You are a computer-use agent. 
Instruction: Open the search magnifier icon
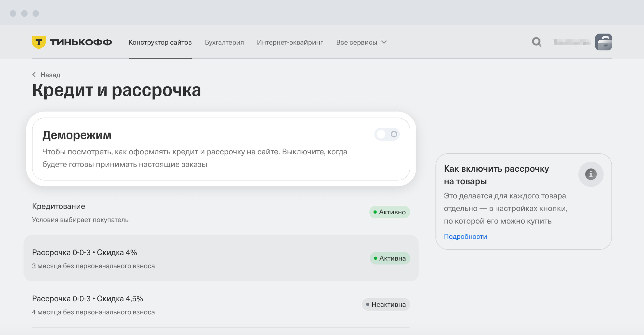(536, 42)
